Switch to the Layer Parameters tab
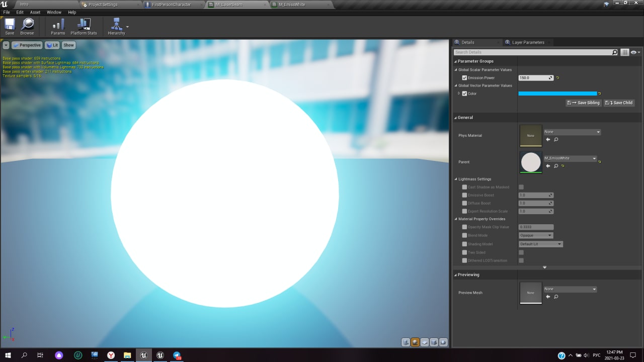Image resolution: width=644 pixels, height=362 pixels. point(528,42)
